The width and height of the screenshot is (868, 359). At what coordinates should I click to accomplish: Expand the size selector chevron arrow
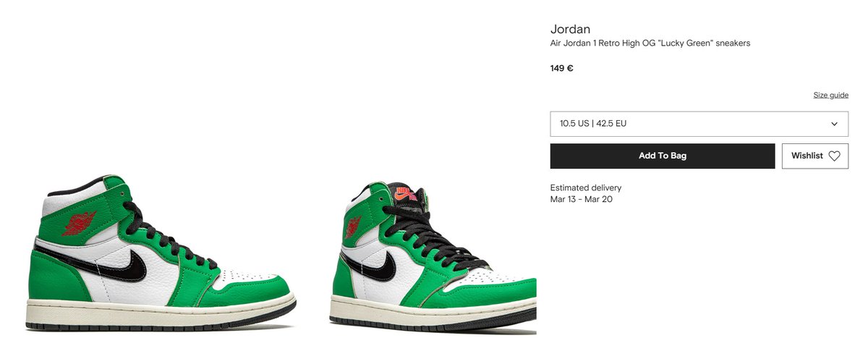(834, 124)
